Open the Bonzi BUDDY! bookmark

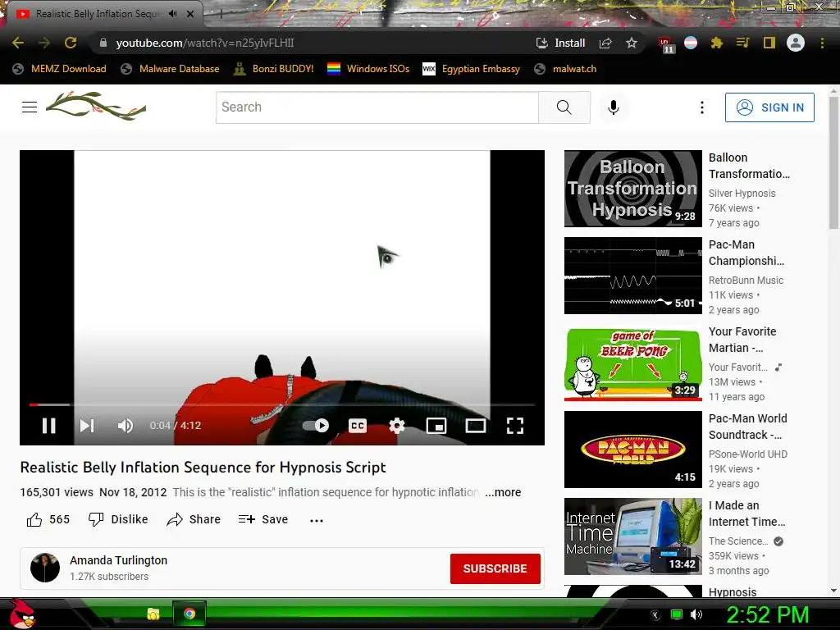(274, 69)
